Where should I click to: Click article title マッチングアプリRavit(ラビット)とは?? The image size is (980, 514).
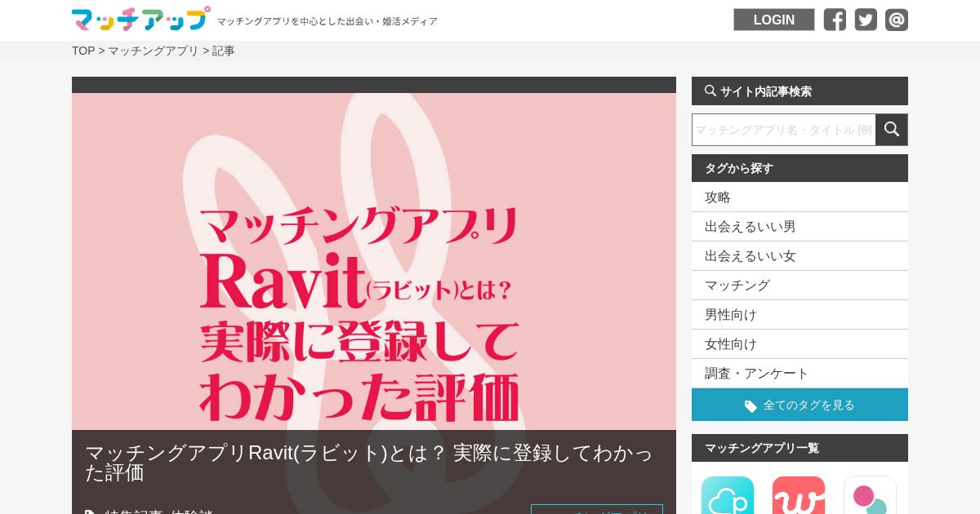369,463
